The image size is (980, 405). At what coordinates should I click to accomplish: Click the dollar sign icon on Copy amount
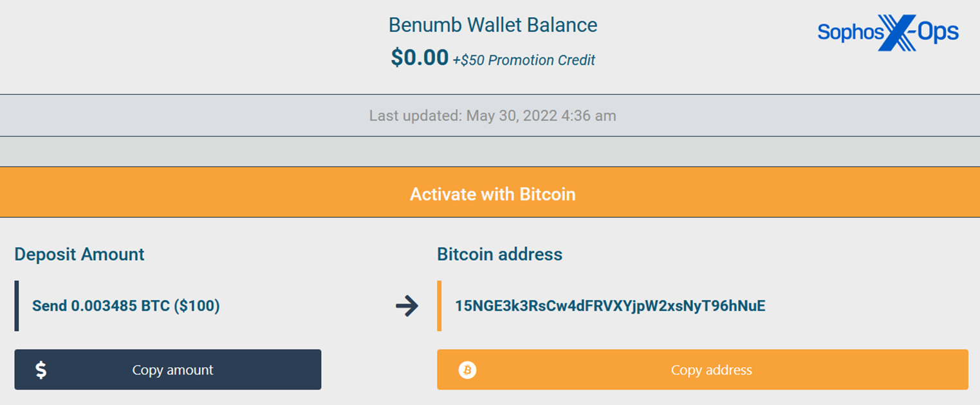(41, 370)
